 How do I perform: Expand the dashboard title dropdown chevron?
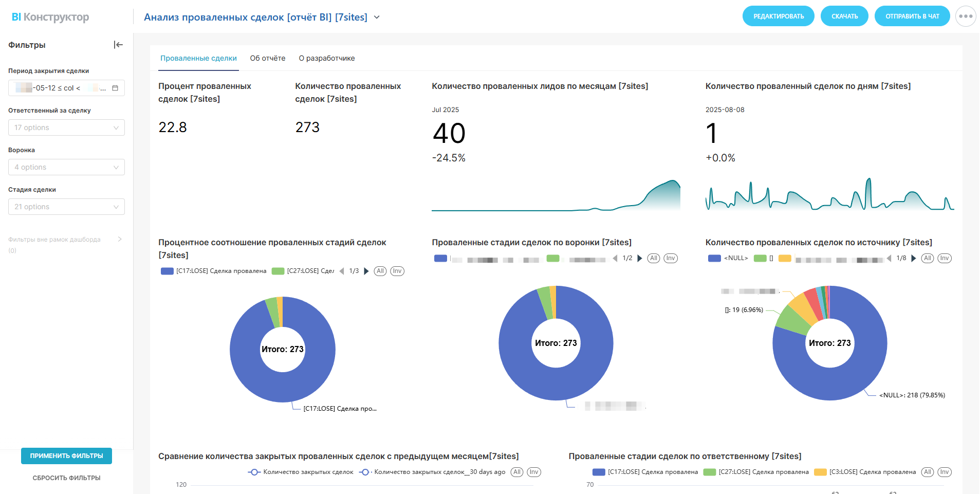click(377, 17)
